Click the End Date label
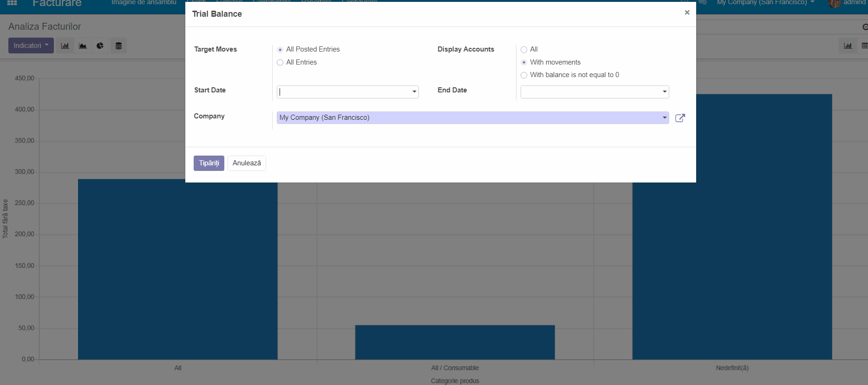 [452, 90]
